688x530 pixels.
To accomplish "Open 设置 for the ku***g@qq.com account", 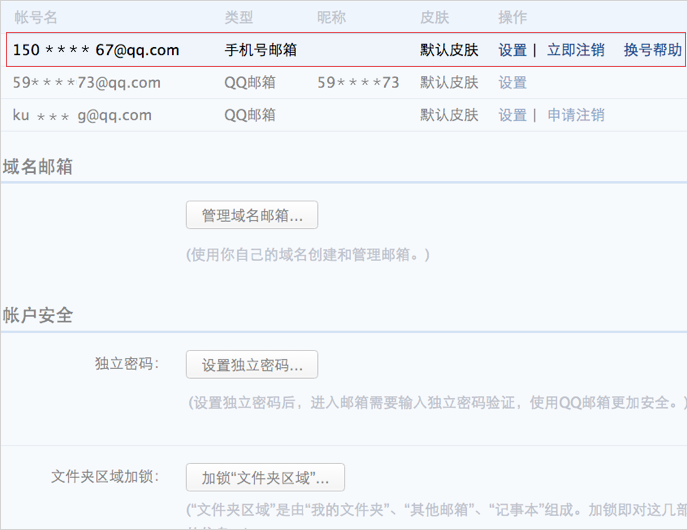I will [512, 115].
